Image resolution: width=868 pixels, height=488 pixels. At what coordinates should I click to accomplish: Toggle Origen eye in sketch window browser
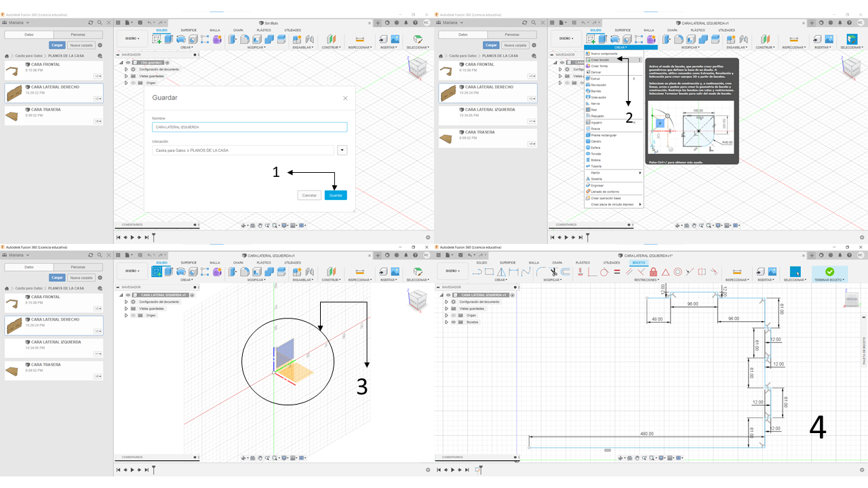click(453, 315)
